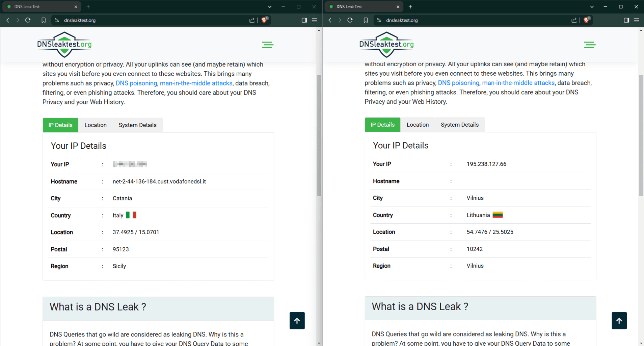The image size is (644, 346).
Task: Click the Brave Shields icon in left window
Action: coord(265,20)
